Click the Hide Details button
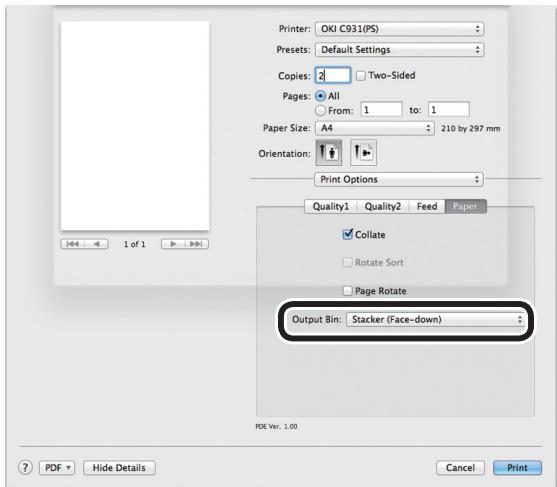 [x=119, y=468]
